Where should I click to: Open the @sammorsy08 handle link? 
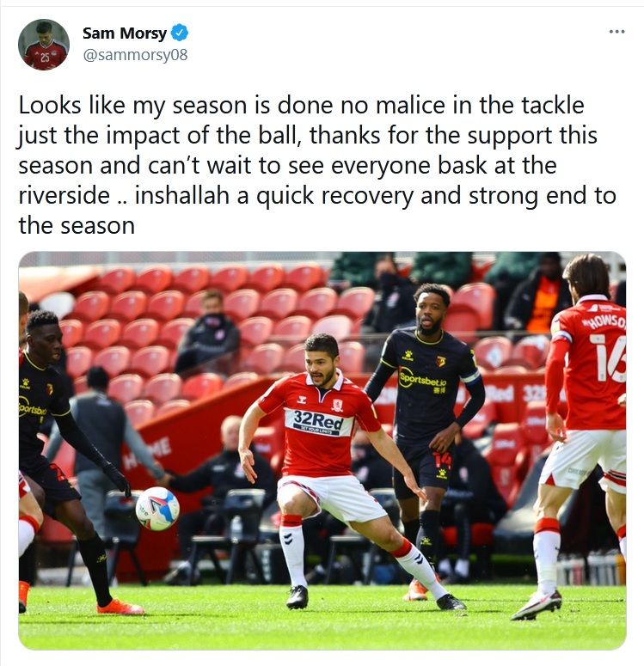[135, 55]
